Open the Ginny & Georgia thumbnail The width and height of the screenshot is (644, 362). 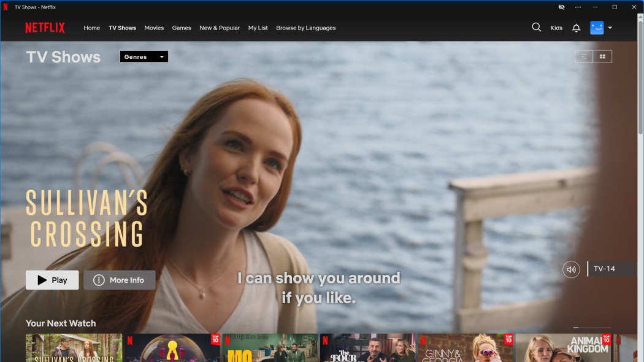pos(466,349)
